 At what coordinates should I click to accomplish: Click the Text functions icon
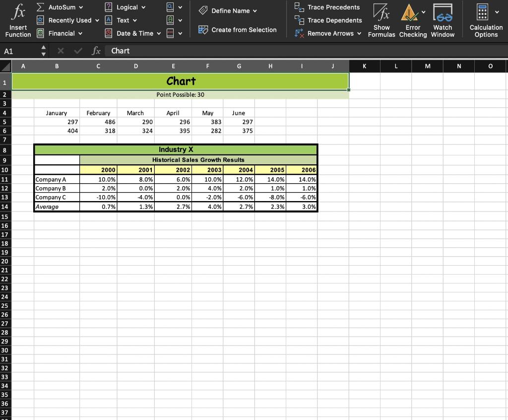pos(109,20)
